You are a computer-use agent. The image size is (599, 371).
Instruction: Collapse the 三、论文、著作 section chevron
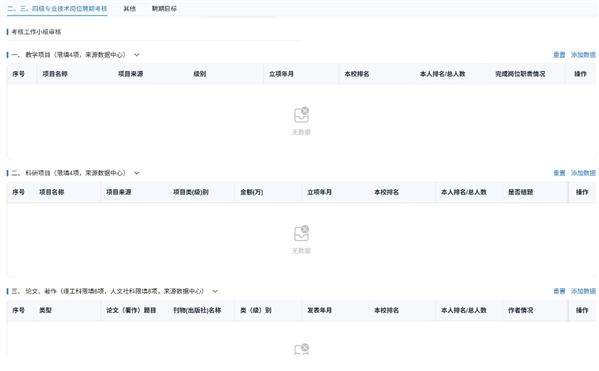(215, 291)
